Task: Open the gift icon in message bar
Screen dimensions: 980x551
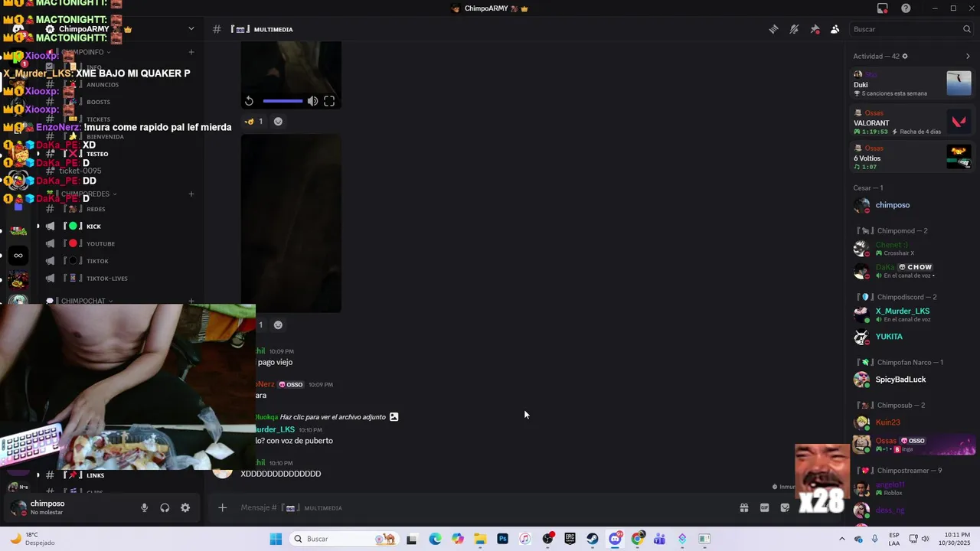Action: pos(743,507)
